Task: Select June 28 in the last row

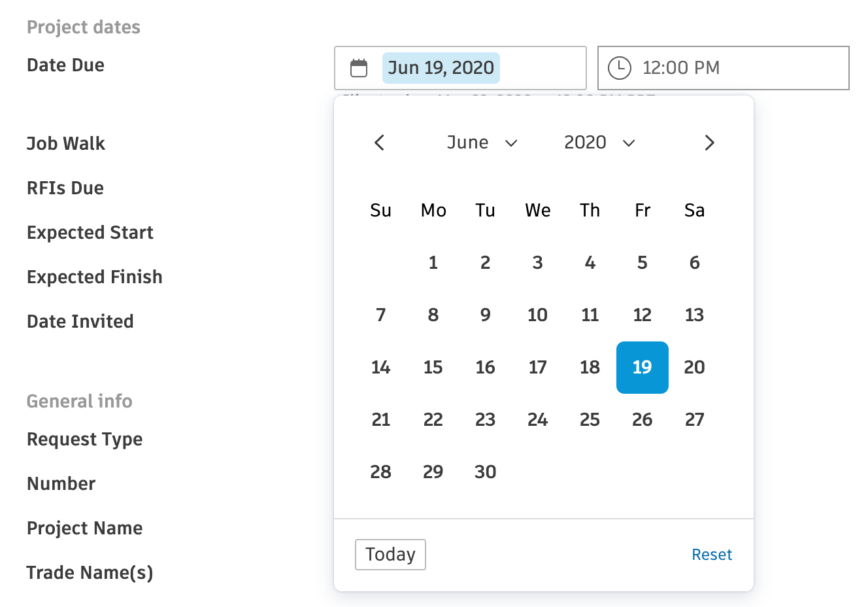Action: (x=381, y=472)
